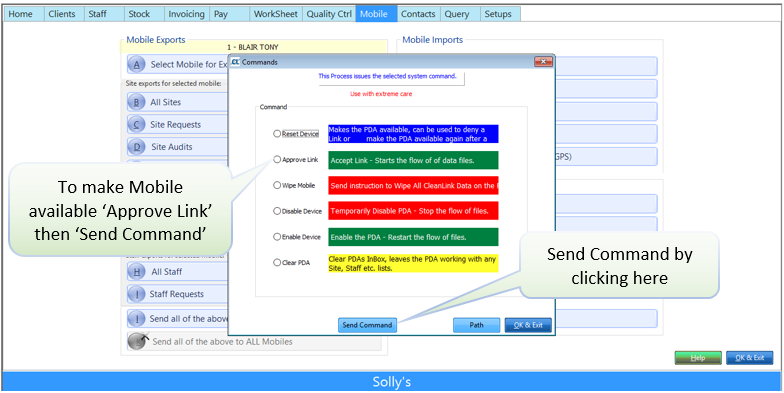This screenshot has width=784, height=393.
Task: Select the Wipe Mobile radio option
Action: pos(276,185)
